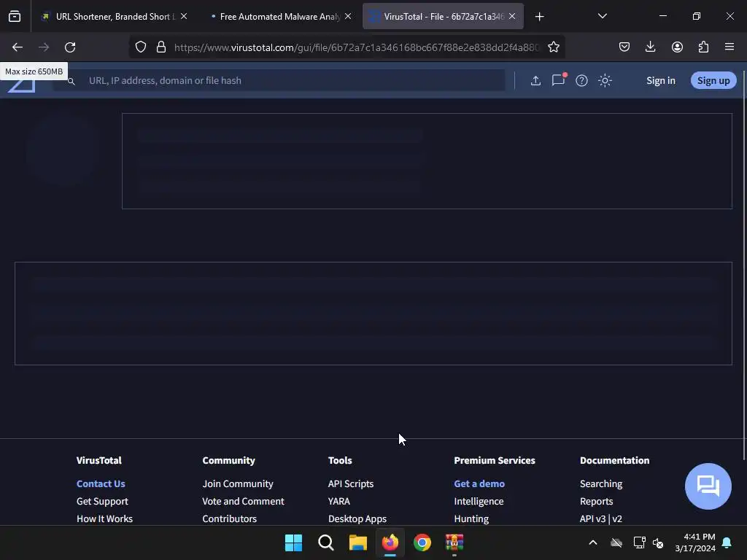The height and width of the screenshot is (560, 747).
Task: Open the Windows Start menu
Action: 293,542
